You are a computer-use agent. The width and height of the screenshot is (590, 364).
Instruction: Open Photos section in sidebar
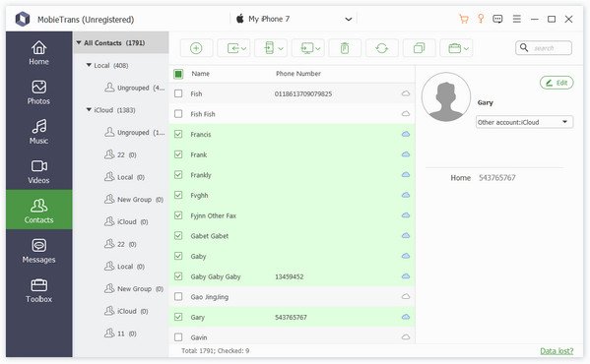click(39, 92)
